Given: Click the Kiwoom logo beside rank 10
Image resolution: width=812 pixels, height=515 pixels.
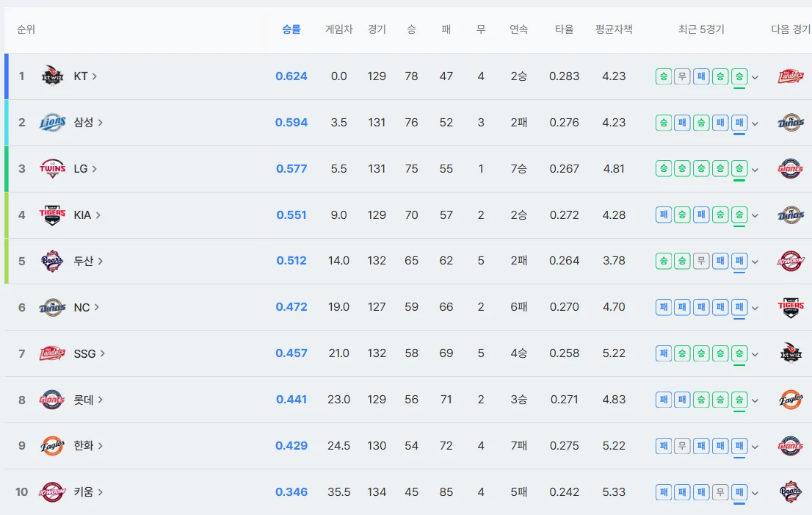Looking at the screenshot, I should (x=52, y=491).
